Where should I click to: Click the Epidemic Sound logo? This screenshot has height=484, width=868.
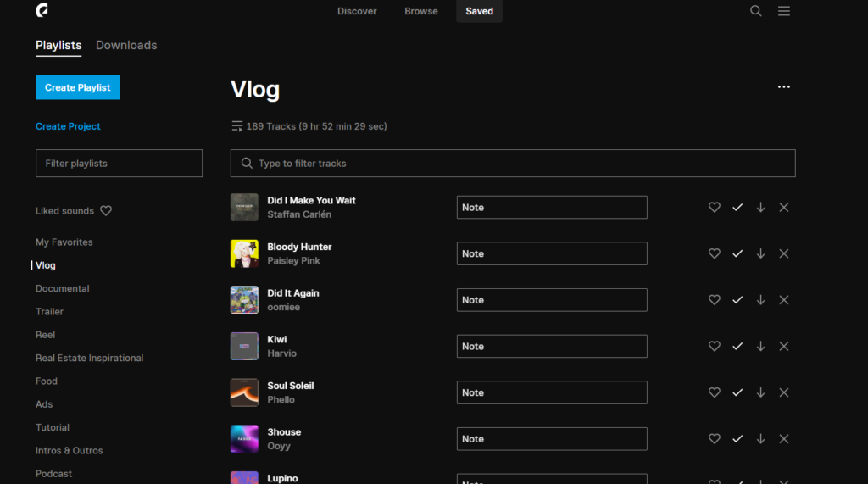point(42,10)
